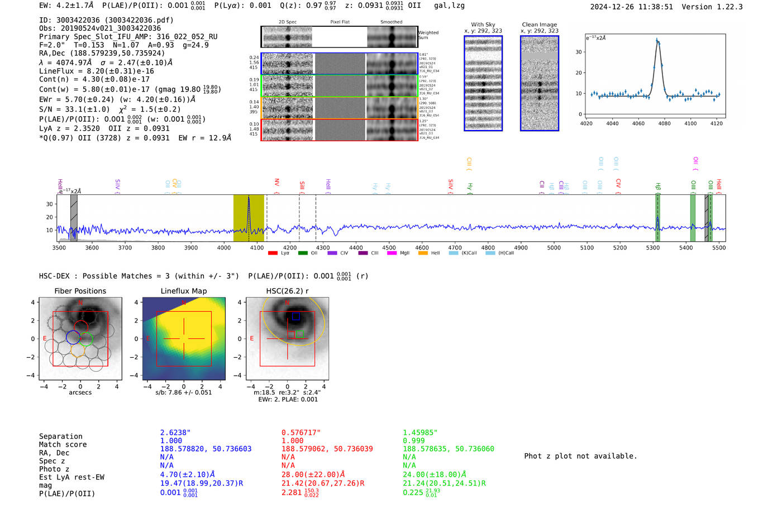Open the Fiber Positions image
This screenshot has width=782, height=532.
[x=80, y=339]
